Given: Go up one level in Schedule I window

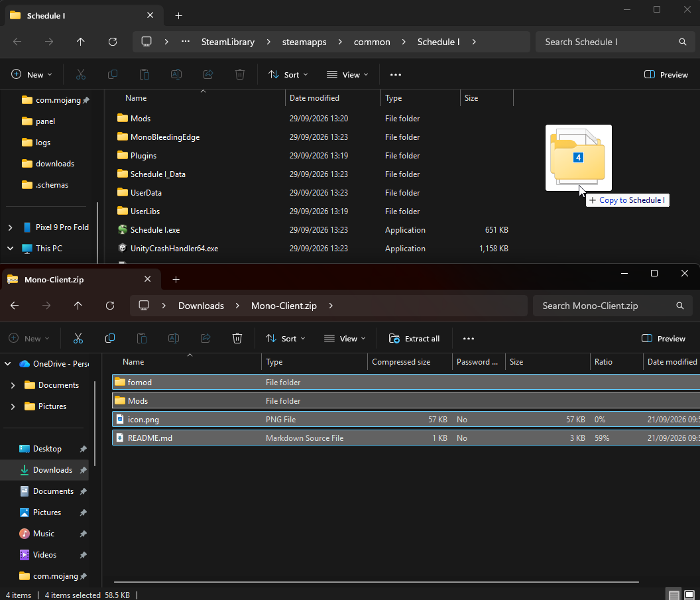Looking at the screenshot, I should pyautogui.click(x=81, y=42).
